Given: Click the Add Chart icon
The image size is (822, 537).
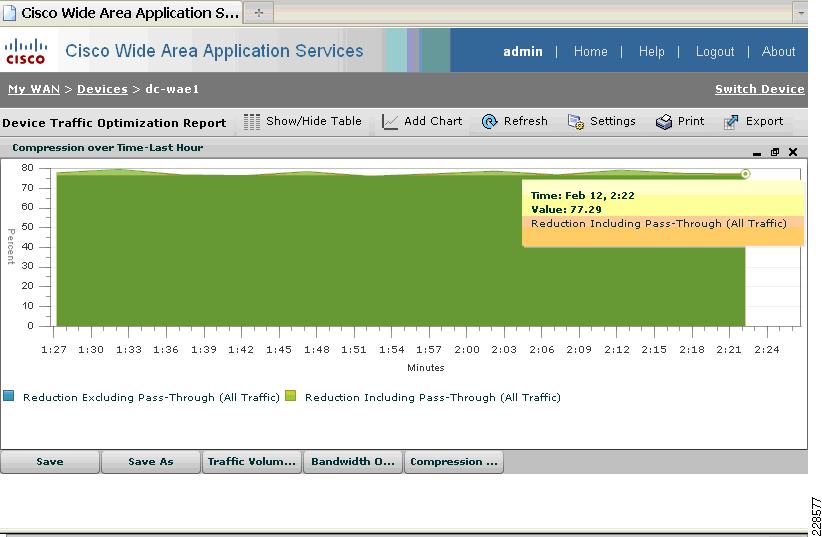Looking at the screenshot, I should click(390, 122).
